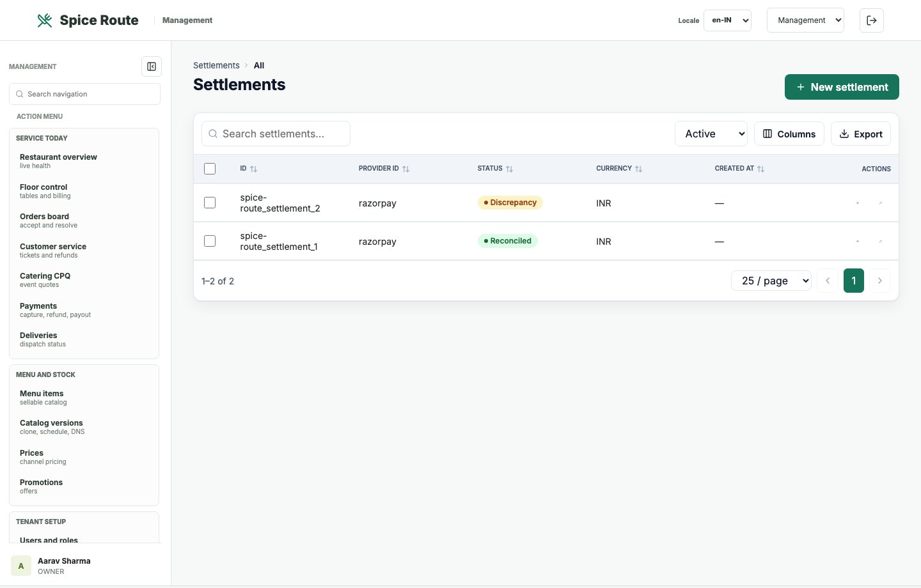Click the sort arrows beside Status

[510, 169]
